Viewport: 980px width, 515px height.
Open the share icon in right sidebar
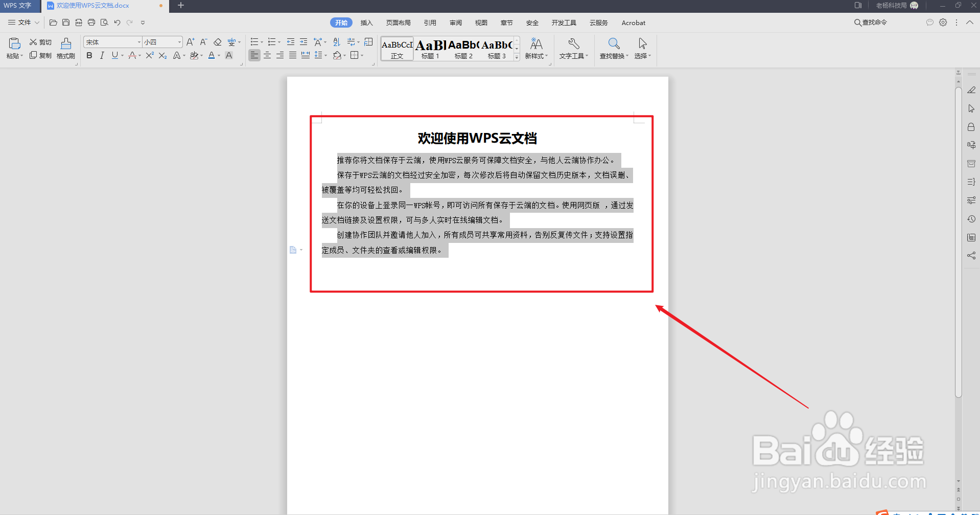coord(971,256)
